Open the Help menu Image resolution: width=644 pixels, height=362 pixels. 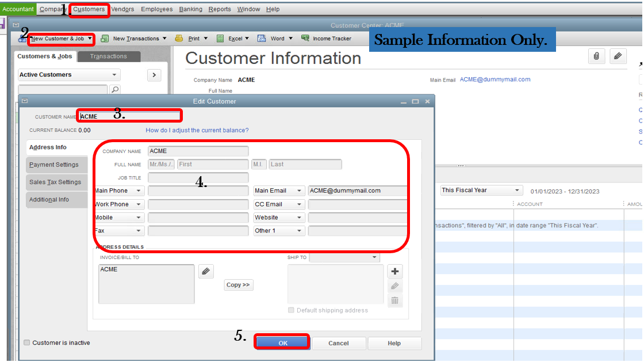coord(273,9)
